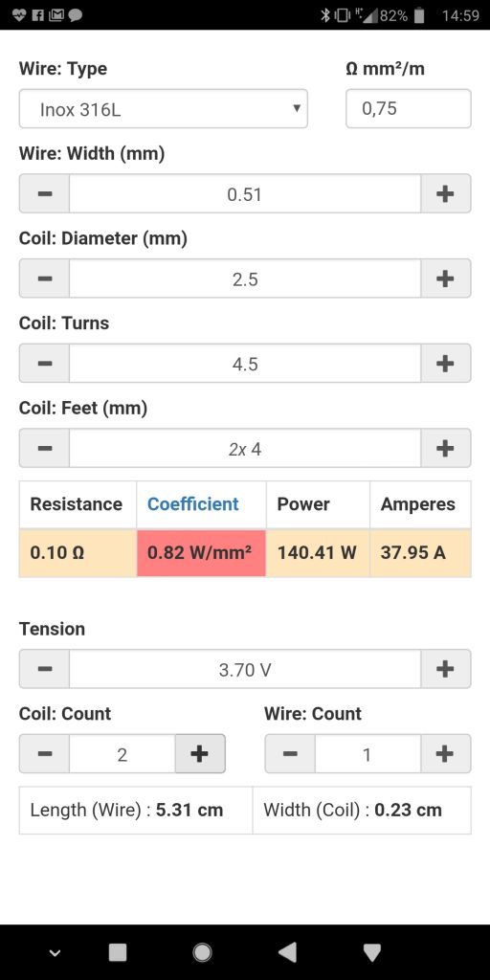Raise tension voltage with plus icon

coord(445,669)
